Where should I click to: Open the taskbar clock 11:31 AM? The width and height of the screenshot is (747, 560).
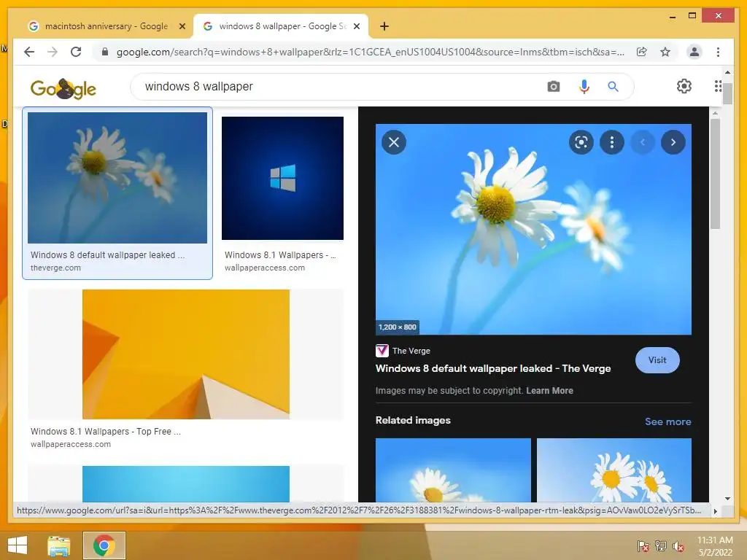tap(715, 546)
